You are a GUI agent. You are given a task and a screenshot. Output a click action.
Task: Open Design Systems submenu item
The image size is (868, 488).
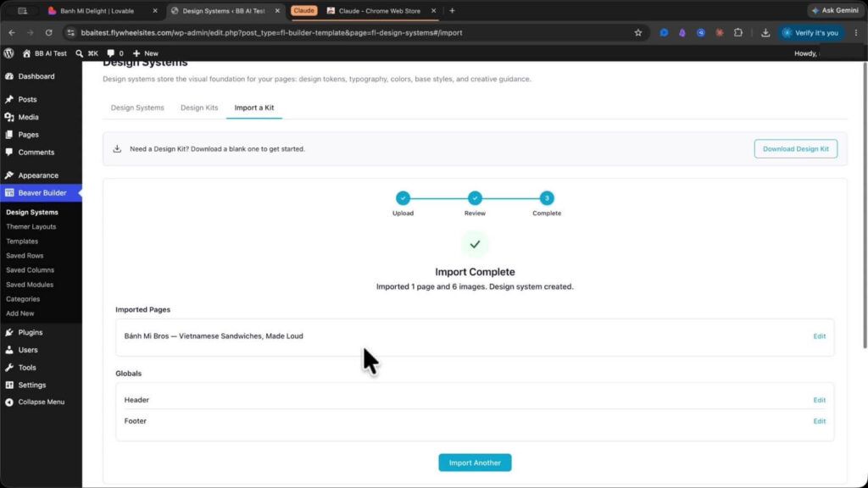click(32, 213)
